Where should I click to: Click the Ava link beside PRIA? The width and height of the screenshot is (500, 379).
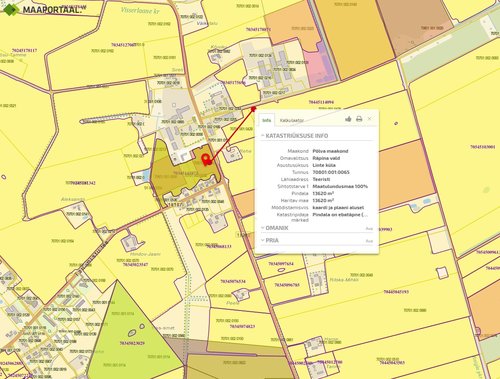coord(369,241)
